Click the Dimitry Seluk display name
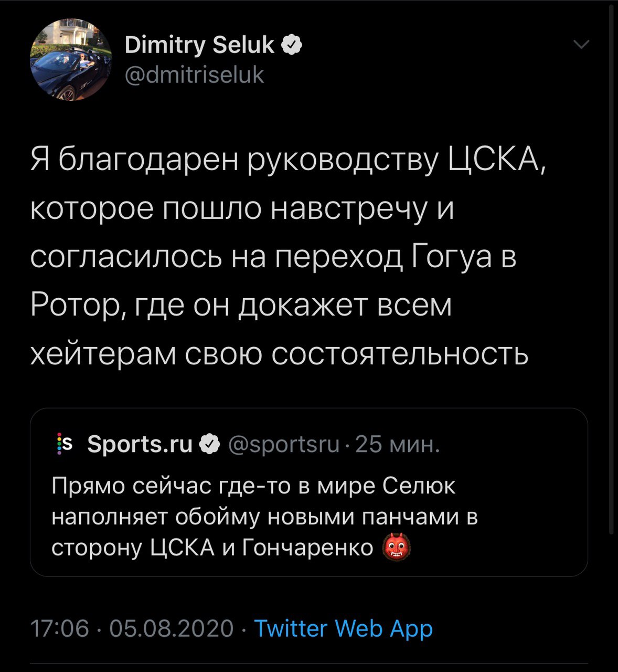This screenshot has width=618, height=672. click(199, 46)
